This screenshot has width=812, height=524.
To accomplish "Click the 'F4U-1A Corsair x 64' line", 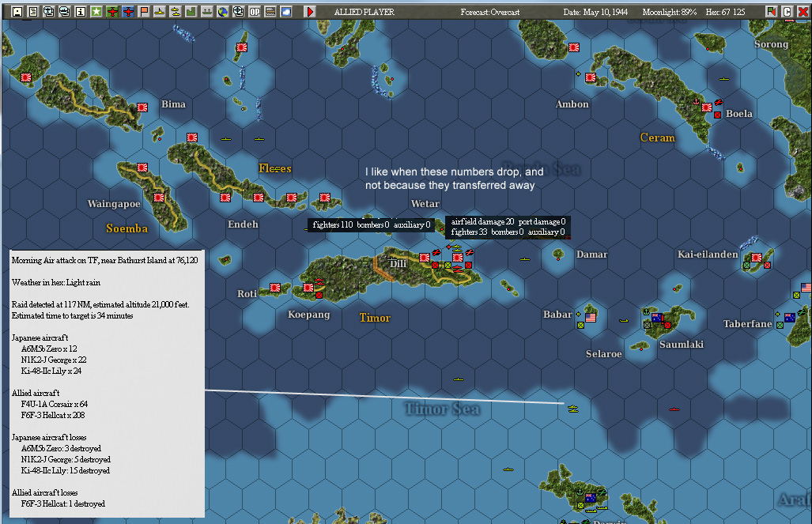I will 55,404.
